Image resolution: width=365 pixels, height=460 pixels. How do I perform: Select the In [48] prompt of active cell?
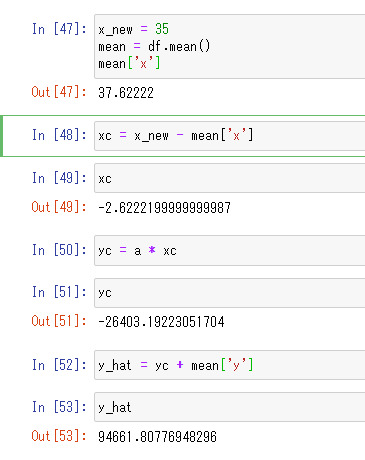coord(59,135)
